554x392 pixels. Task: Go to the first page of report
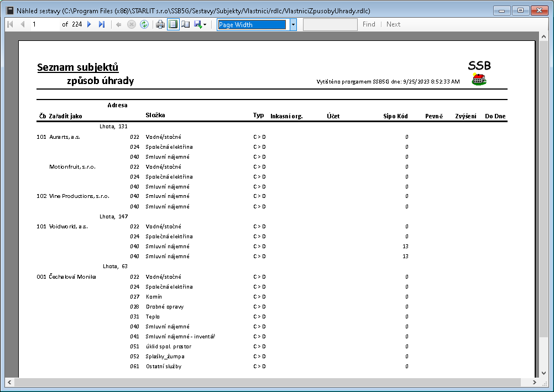tap(10, 24)
